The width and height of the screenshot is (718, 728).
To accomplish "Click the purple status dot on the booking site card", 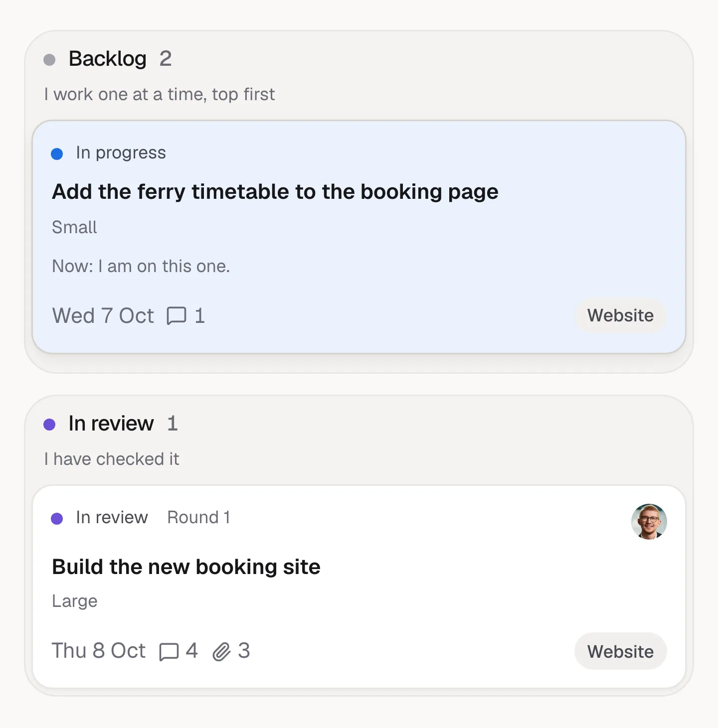I will pyautogui.click(x=57, y=519).
